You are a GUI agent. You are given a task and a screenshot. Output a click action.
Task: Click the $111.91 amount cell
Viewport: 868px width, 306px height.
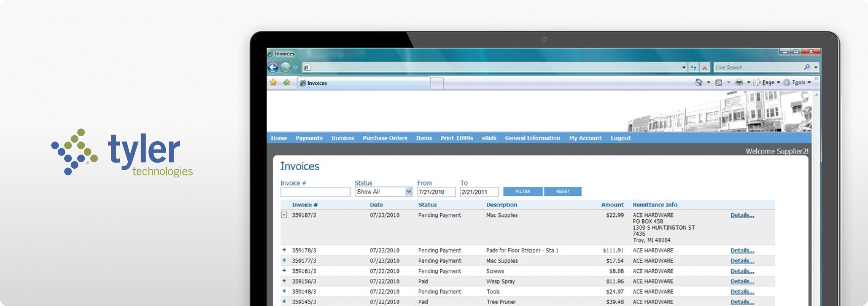pos(613,251)
